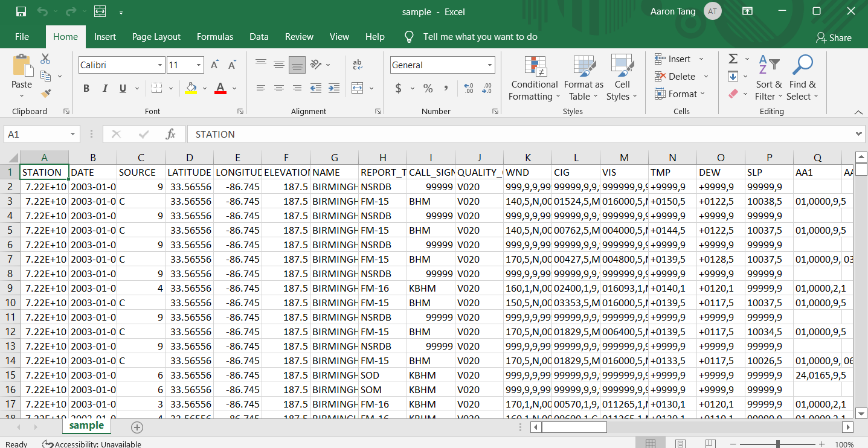Click the Merge & Center icon
Viewport: 868px width, 448px height.
point(357,88)
